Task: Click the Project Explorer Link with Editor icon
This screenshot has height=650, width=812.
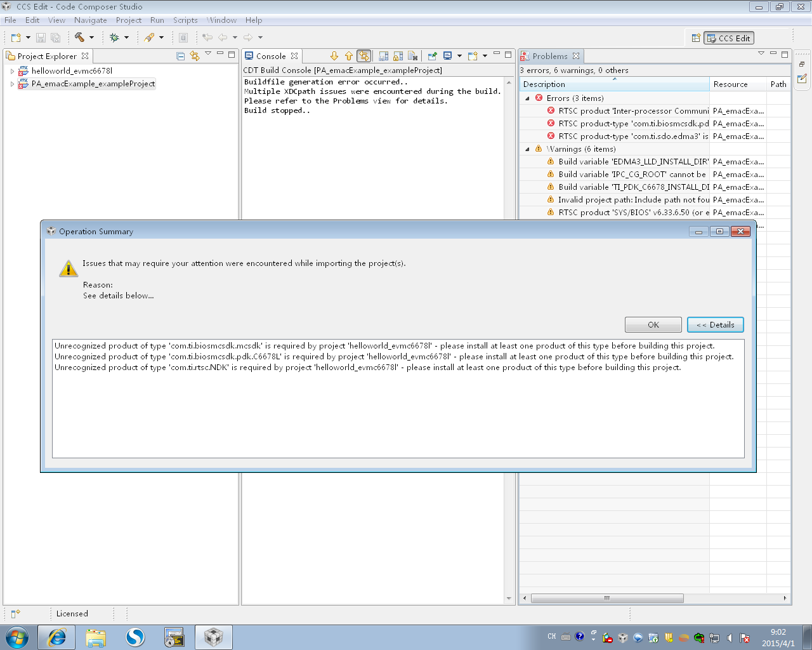Action: pos(194,56)
